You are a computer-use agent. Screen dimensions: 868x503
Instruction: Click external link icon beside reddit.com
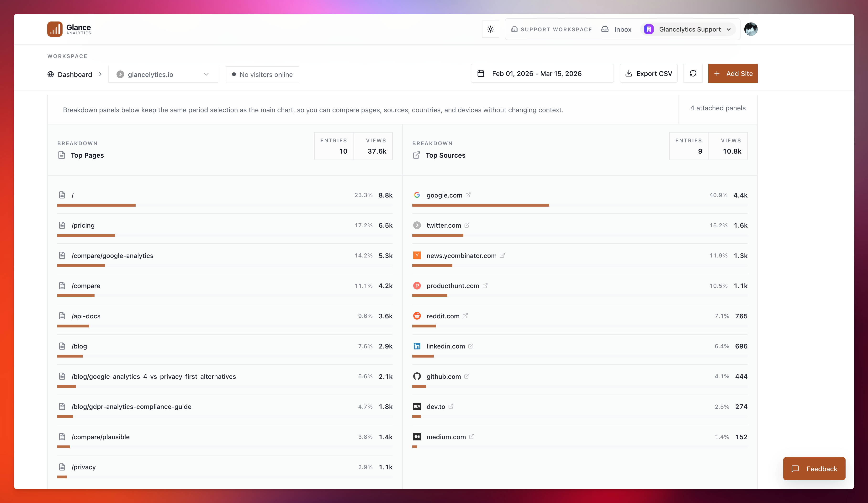(x=465, y=316)
